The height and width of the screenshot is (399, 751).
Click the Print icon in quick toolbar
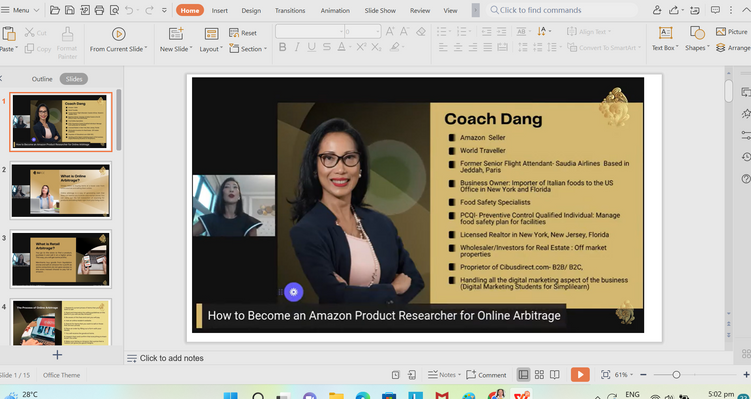(99, 10)
